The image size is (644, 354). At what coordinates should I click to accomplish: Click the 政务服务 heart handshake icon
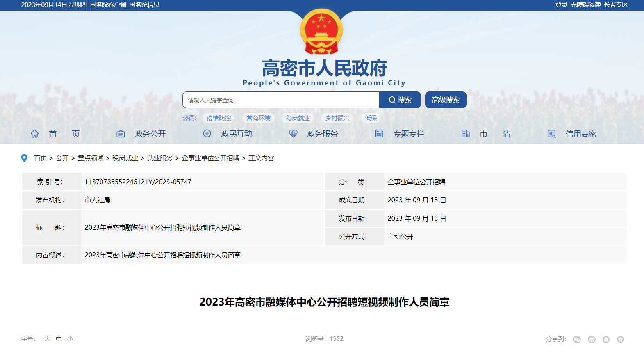(x=293, y=134)
